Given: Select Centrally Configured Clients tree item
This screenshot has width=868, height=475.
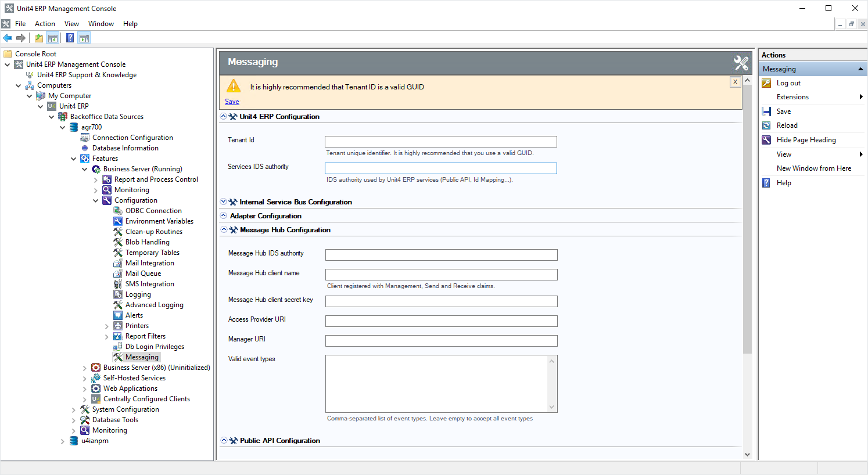Looking at the screenshot, I should 146,399.
